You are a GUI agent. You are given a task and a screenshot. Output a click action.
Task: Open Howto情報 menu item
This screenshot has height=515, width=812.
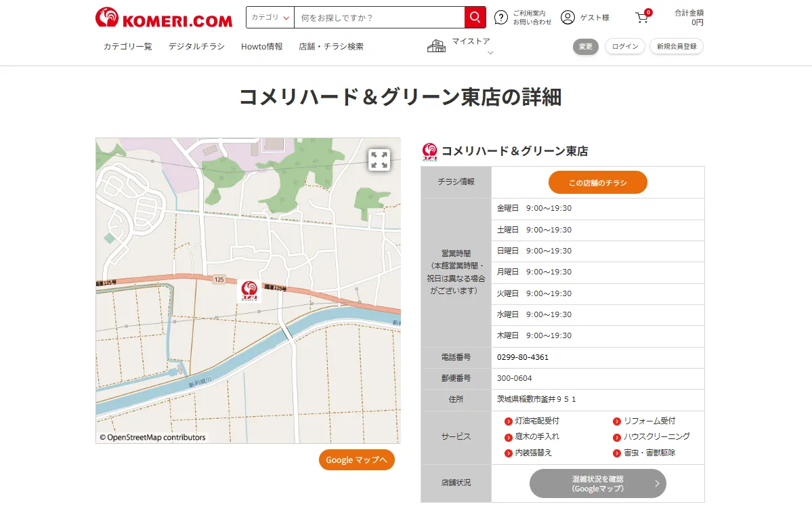tap(261, 47)
